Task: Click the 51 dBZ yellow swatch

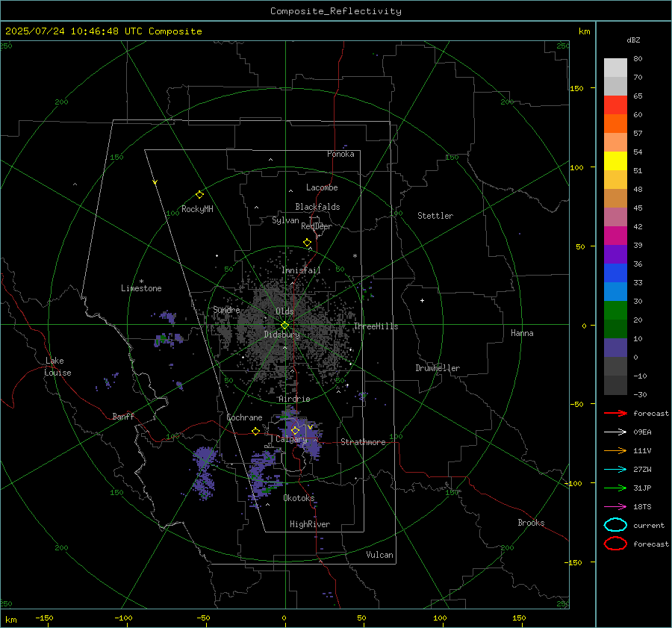Action: coord(615,161)
